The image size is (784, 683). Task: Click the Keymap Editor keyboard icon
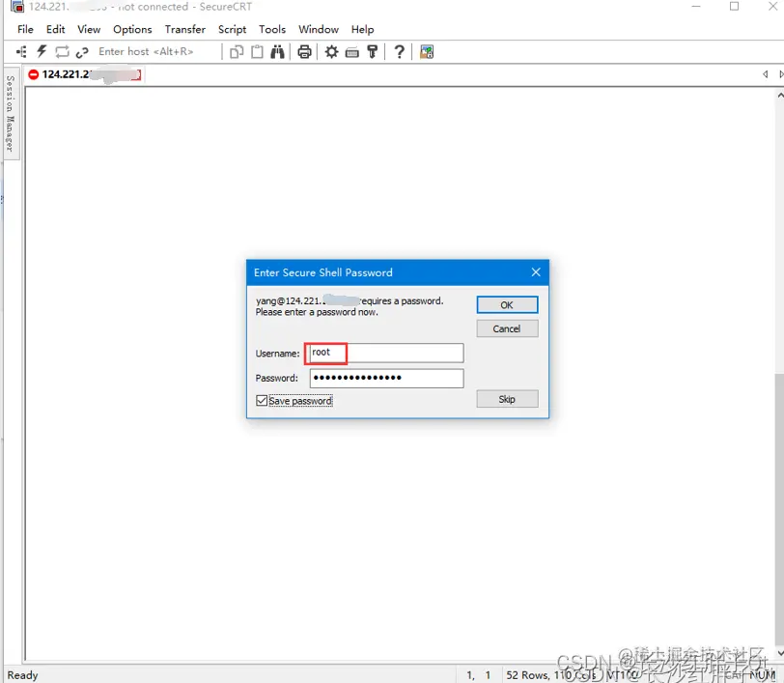click(352, 52)
